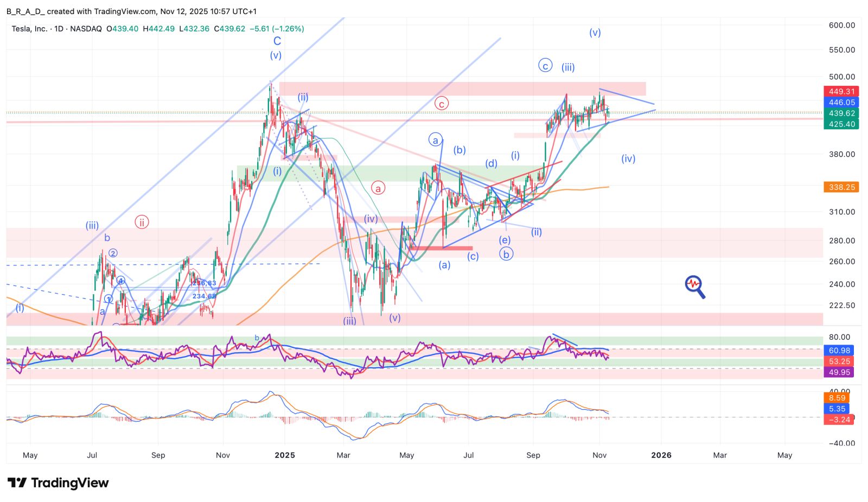Click the TradingView logo icon
Image resolution: width=868 pixels, height=502 pixels.
pos(17,482)
